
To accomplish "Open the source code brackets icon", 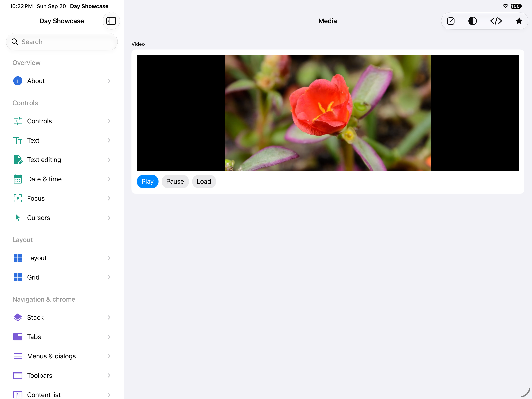I will 496,21.
